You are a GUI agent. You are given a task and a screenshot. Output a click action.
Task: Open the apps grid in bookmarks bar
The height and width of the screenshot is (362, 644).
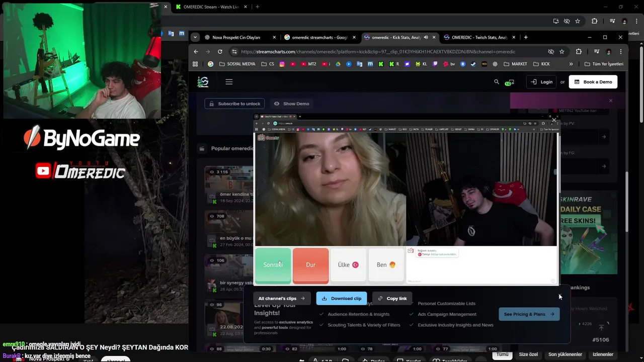195,64
